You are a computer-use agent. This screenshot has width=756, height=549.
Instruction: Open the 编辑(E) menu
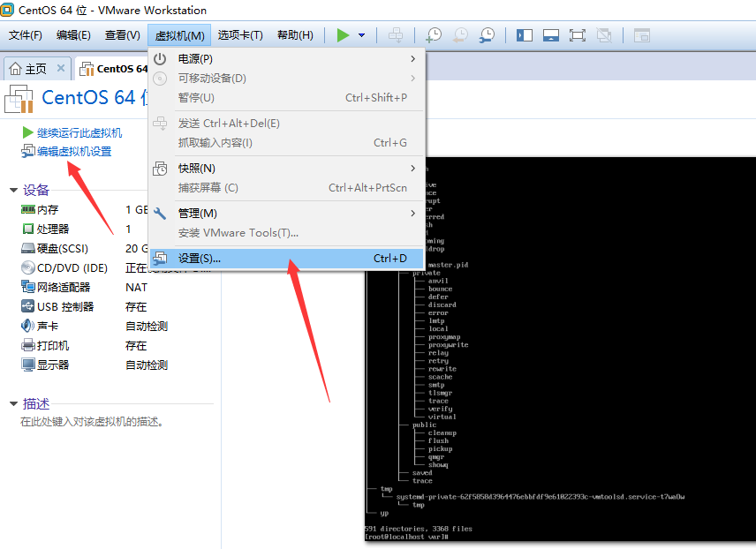[x=73, y=35]
